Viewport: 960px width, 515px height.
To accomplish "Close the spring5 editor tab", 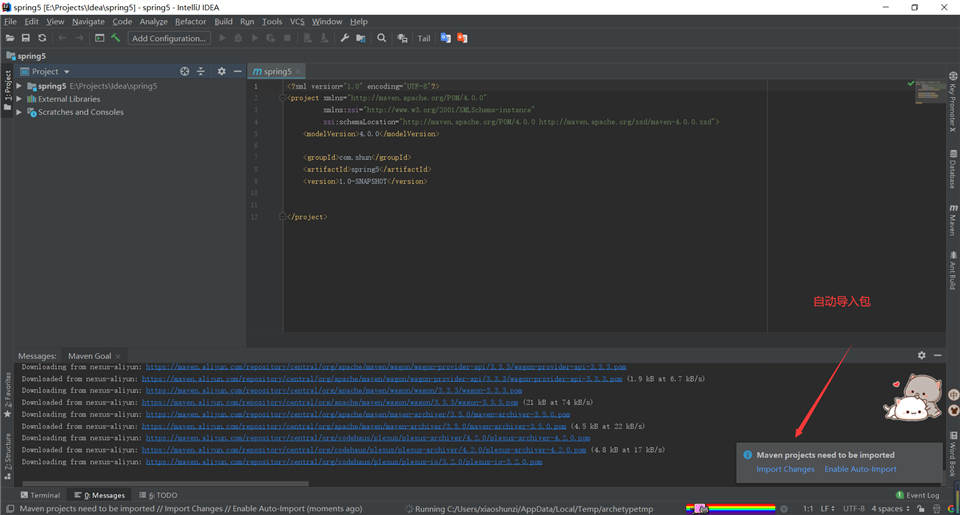I will point(298,72).
